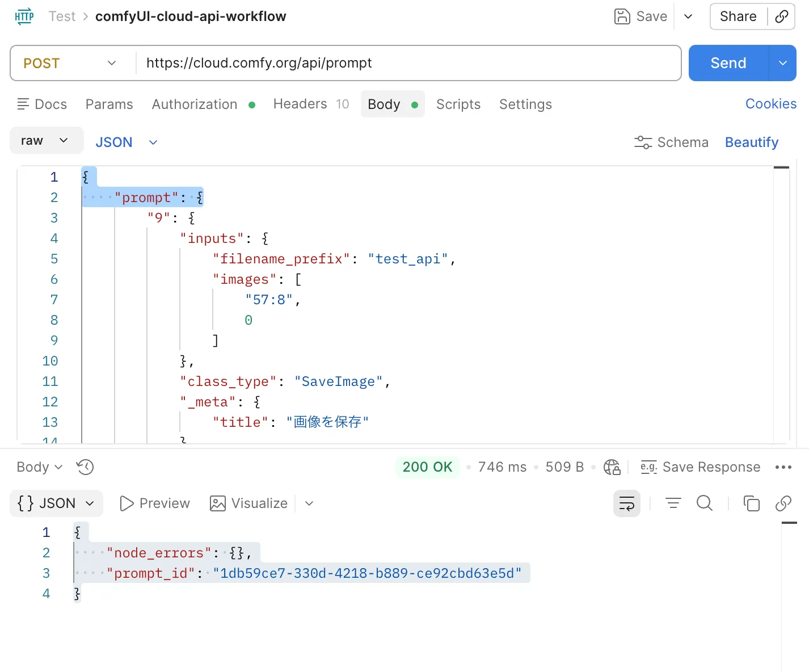Click the "画像を保存" title value
Viewport: 809px width, 672px height.
327,422
